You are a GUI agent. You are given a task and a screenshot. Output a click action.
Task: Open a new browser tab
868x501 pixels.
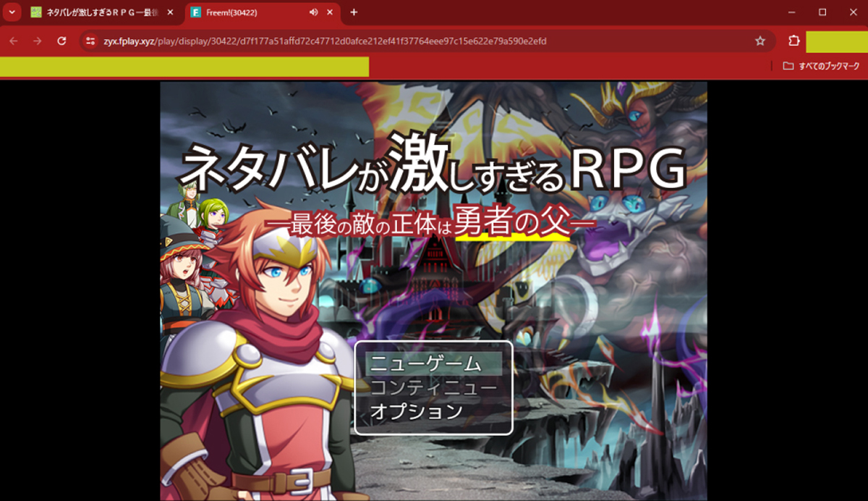pos(354,12)
